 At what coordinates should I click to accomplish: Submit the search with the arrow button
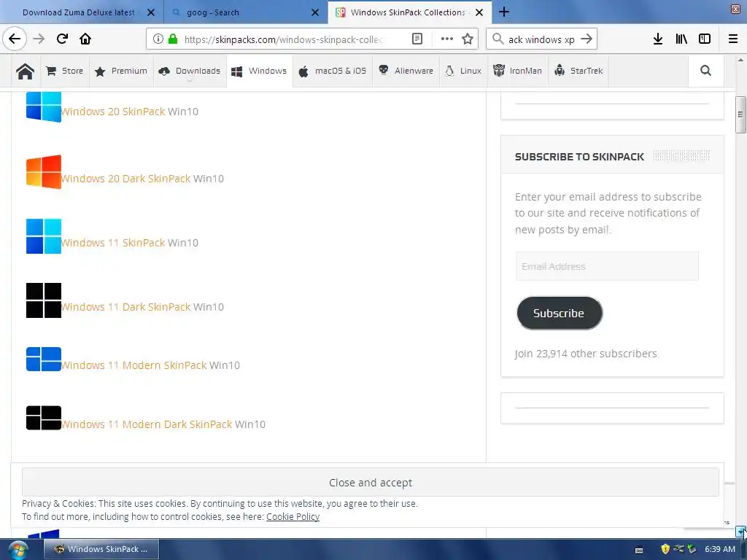coord(587,39)
